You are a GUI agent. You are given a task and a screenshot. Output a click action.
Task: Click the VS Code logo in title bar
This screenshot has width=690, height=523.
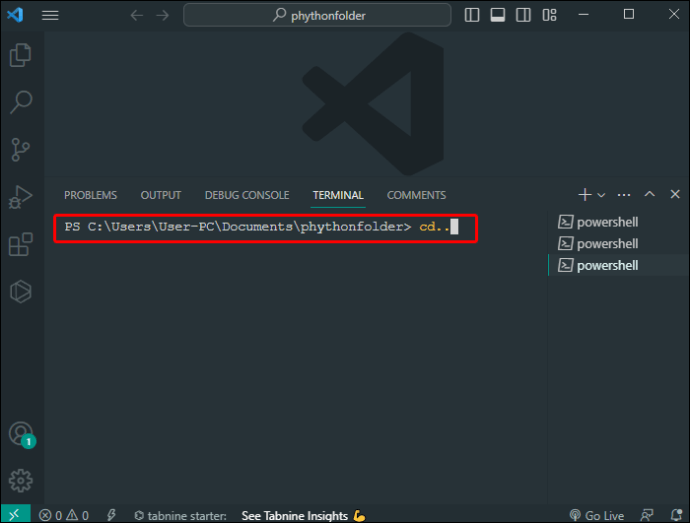point(15,15)
